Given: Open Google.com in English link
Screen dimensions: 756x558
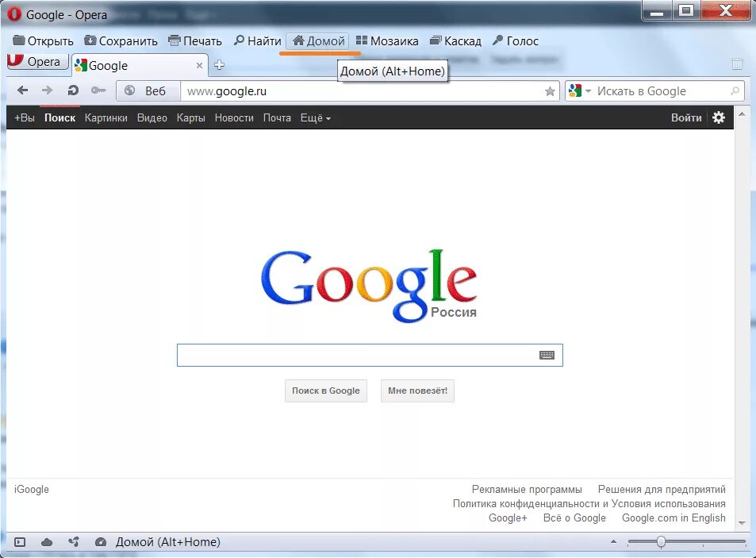Looking at the screenshot, I should click(x=673, y=518).
